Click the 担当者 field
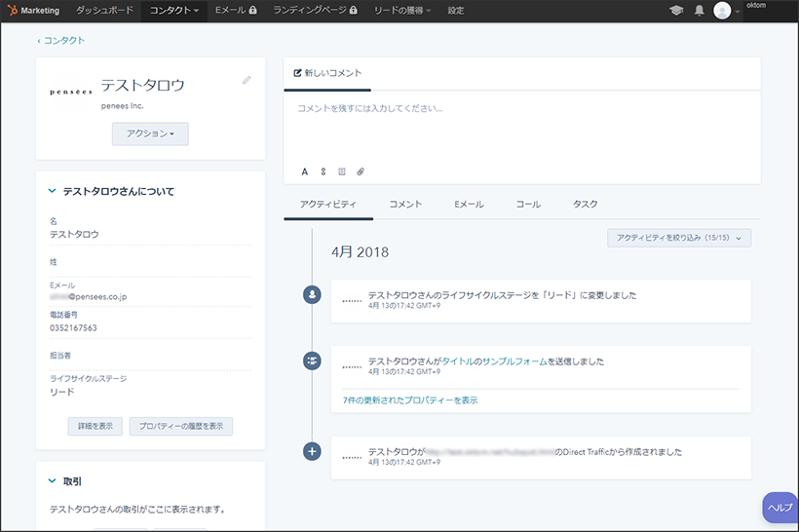 point(150,356)
